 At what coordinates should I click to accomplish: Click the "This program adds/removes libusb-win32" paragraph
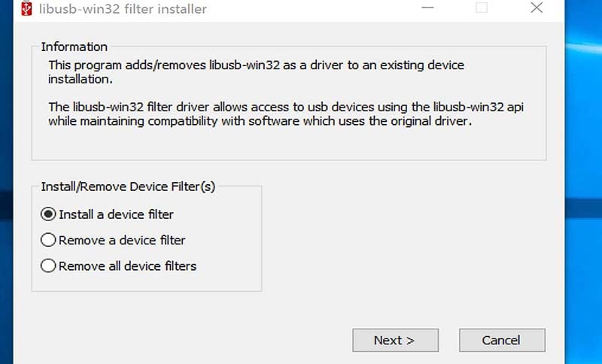256,72
